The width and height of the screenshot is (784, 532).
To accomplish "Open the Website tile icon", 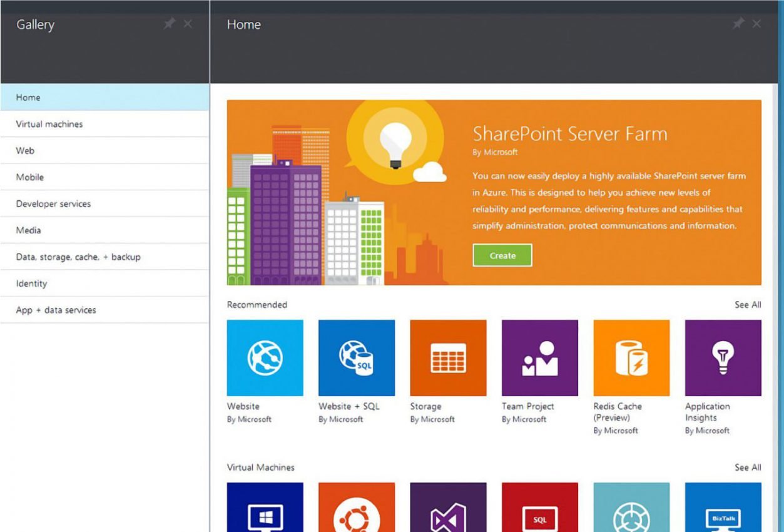I will [x=265, y=358].
